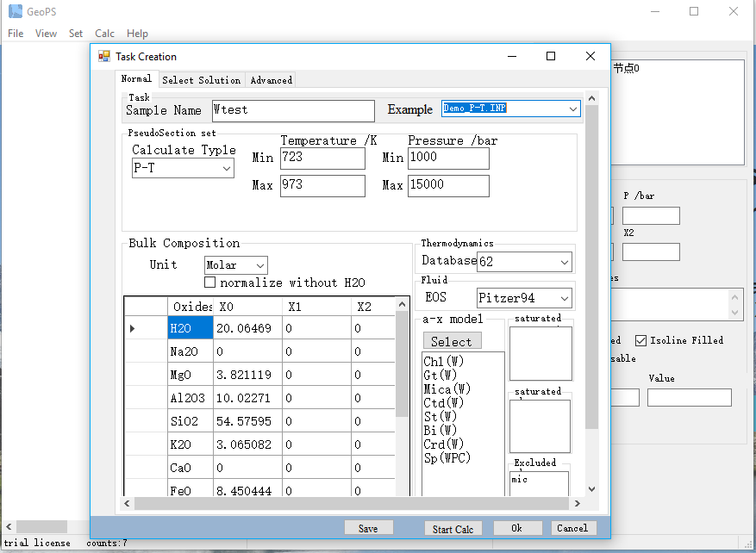Uncheck the Isoline Filled checkbox
Screen dimensions: 756x553
pyautogui.click(x=640, y=340)
